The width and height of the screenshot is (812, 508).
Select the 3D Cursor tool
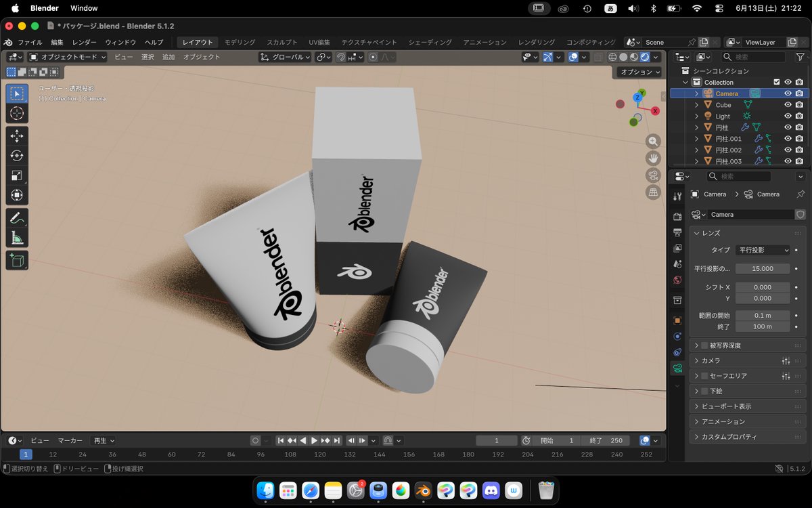tap(17, 113)
